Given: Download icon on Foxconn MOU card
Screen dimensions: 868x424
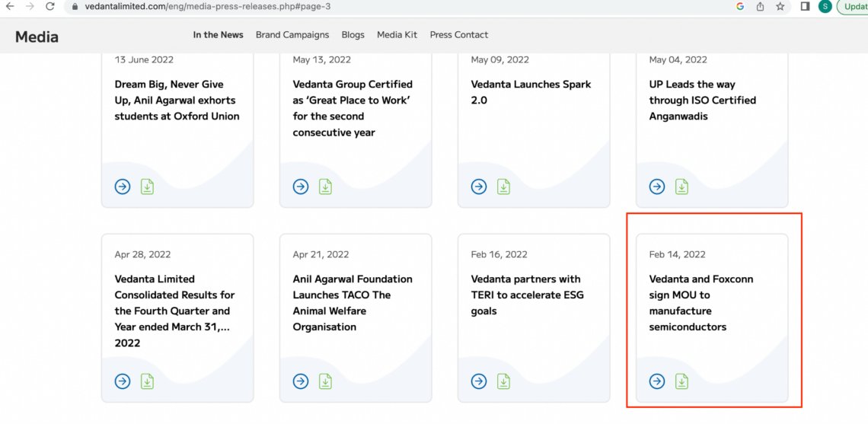Looking at the screenshot, I should coord(682,381).
